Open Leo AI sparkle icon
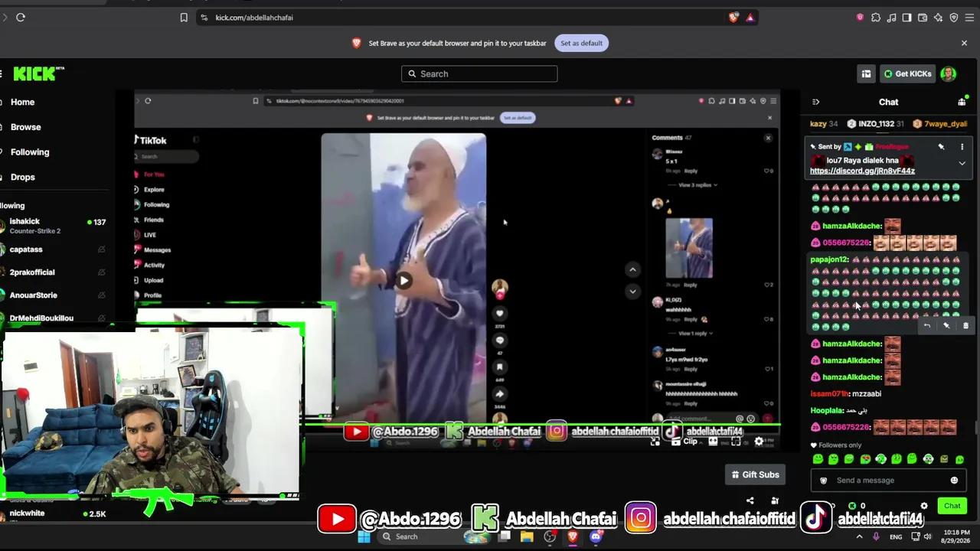980x551 pixels. (938, 18)
